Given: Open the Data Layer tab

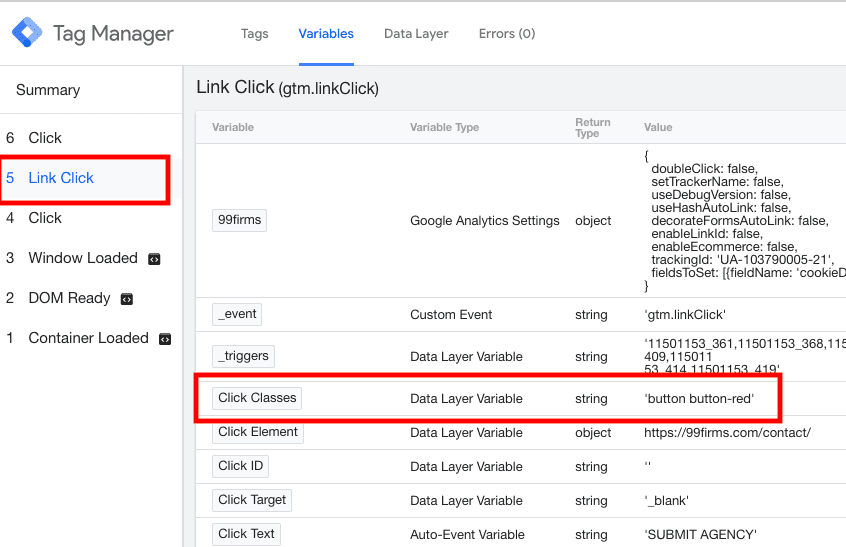Looking at the screenshot, I should (x=416, y=33).
